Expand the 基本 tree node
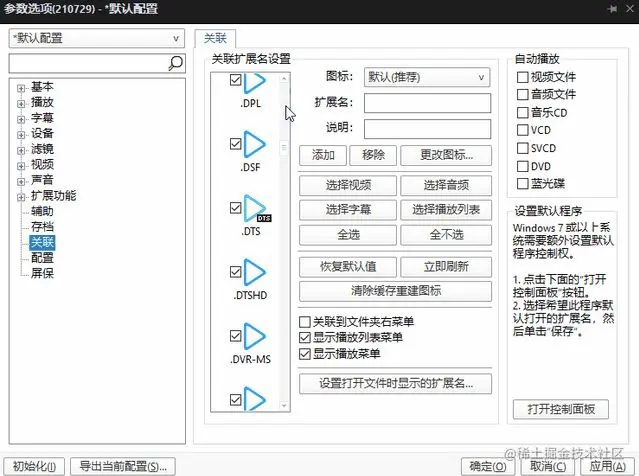639x476 pixels. (21, 88)
